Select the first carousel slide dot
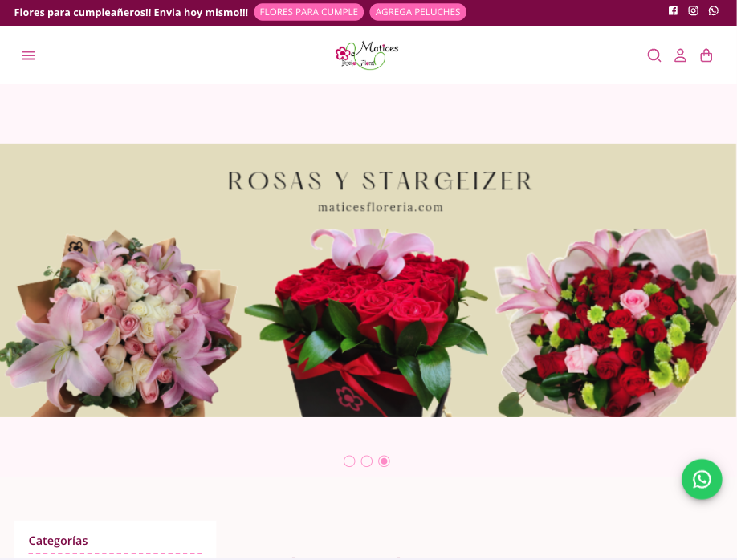Screen dimensions: 737x560 pyautogui.click(x=349, y=461)
